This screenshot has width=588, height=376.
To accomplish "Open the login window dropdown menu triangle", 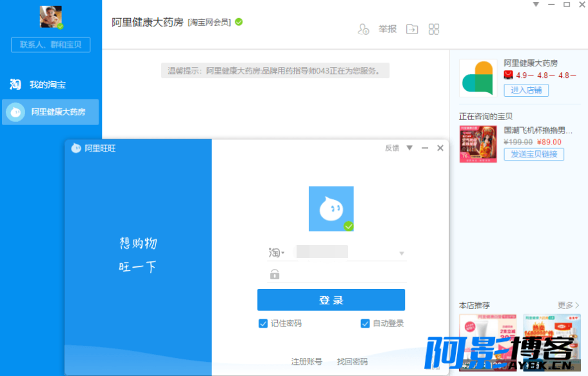I will pyautogui.click(x=409, y=148).
